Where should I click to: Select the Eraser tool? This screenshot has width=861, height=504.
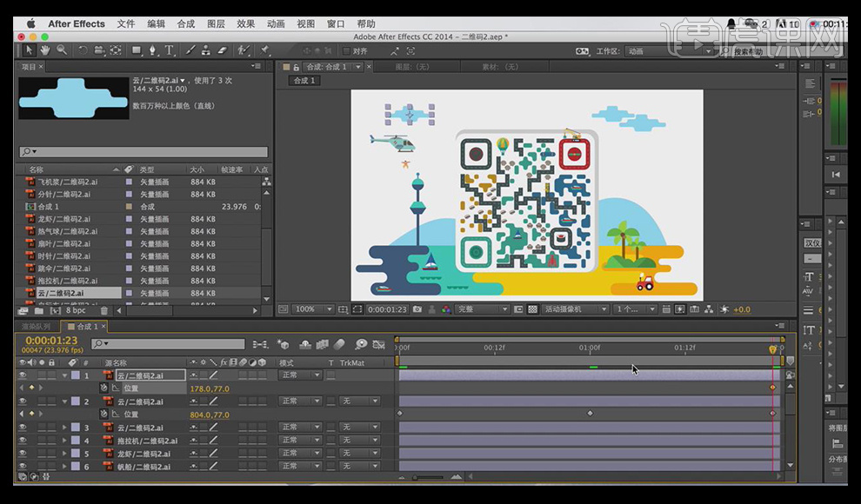tap(221, 50)
